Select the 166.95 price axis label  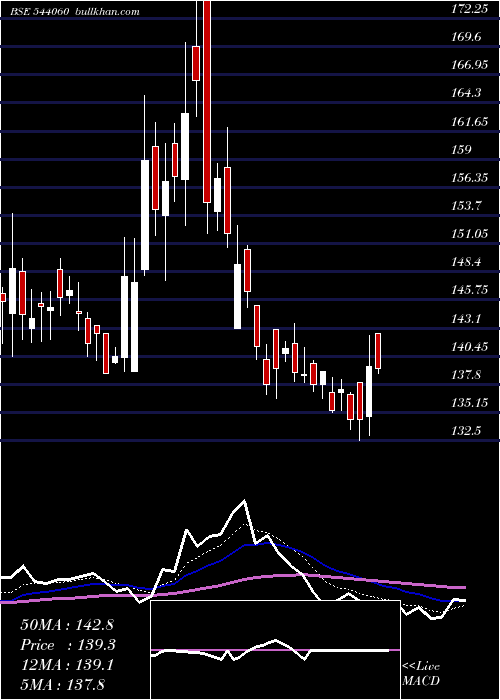pyautogui.click(x=469, y=65)
